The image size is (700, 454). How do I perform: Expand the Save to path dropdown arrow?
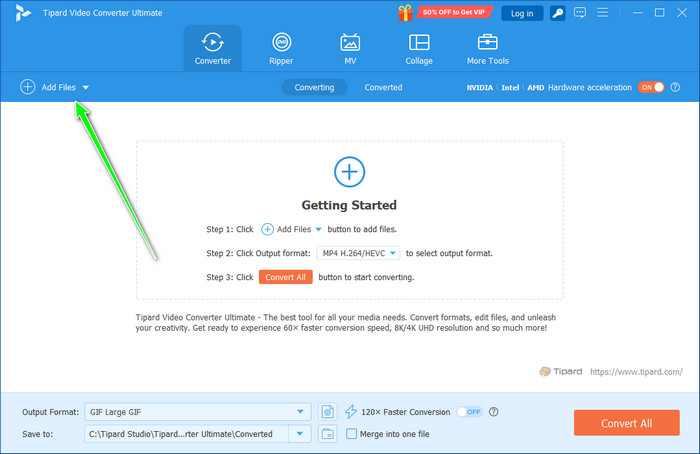point(300,433)
